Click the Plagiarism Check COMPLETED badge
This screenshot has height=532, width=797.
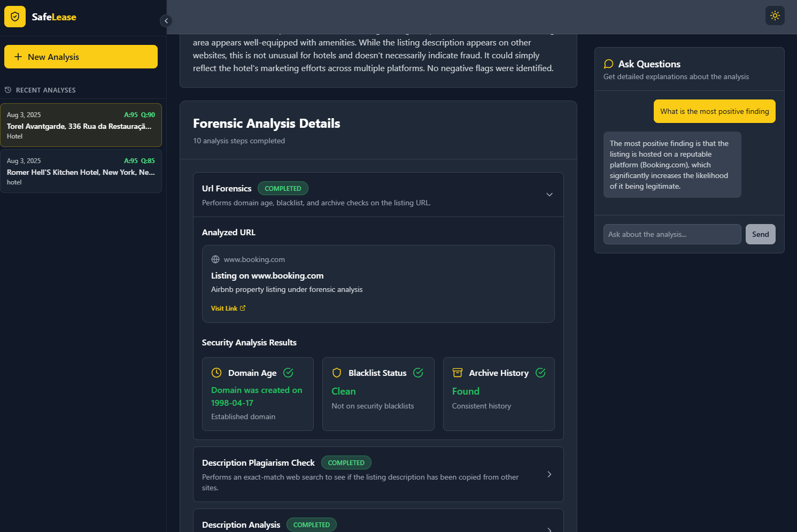tap(346, 462)
